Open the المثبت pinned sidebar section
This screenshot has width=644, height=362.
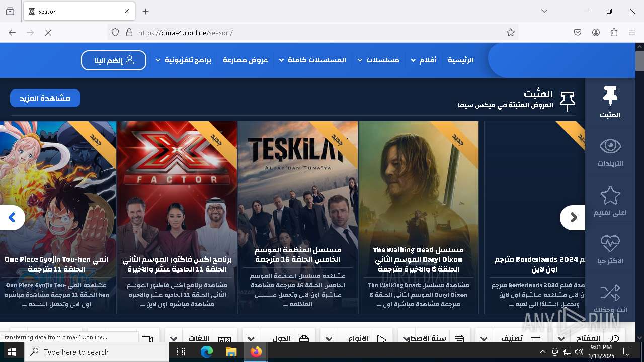pos(610,103)
